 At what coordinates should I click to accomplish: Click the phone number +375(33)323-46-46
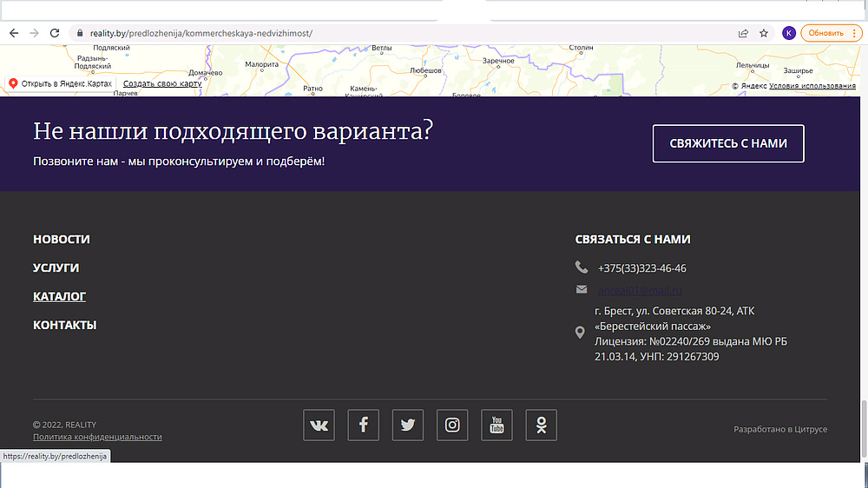(641, 268)
